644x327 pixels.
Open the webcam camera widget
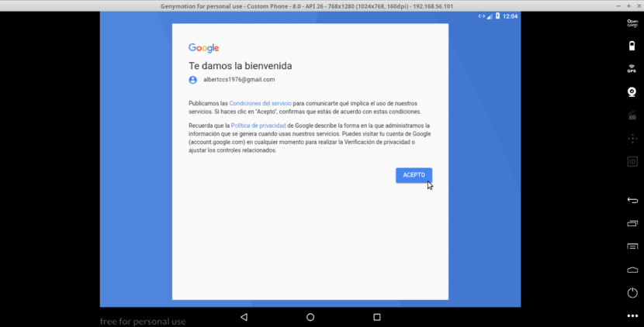632,92
